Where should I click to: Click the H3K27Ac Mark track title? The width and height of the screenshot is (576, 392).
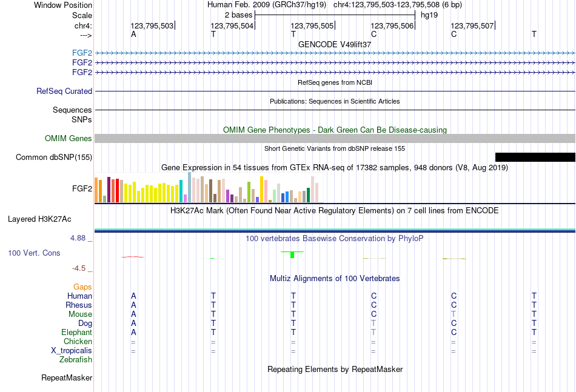tap(334, 211)
